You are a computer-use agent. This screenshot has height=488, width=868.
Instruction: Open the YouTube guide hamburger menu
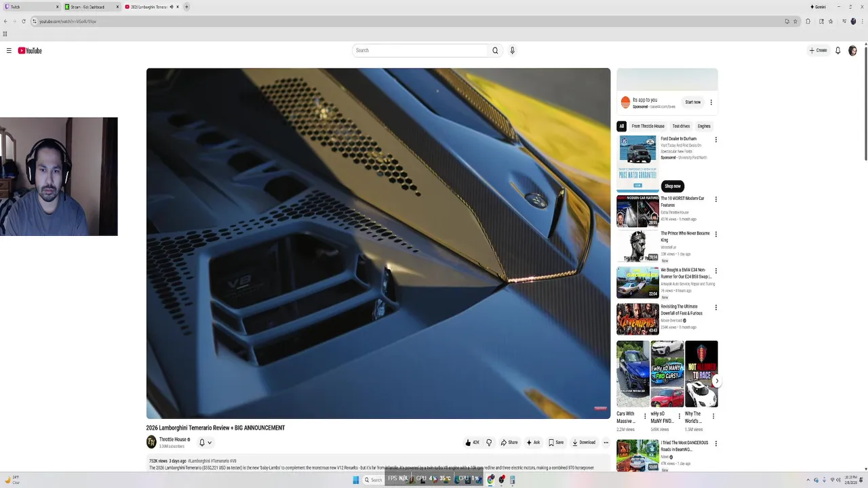9,51
